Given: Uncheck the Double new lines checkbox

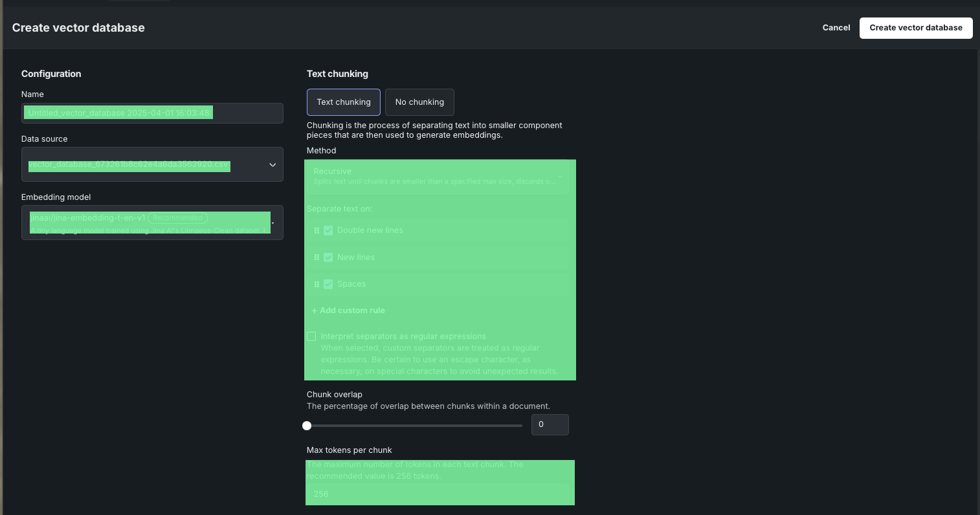Looking at the screenshot, I should (328, 230).
